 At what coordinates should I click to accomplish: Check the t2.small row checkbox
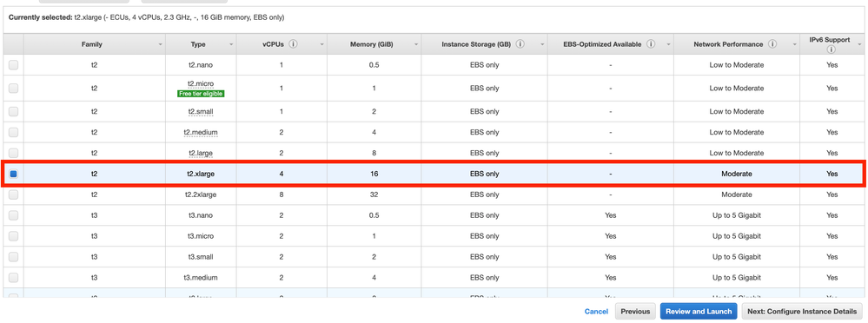pyautogui.click(x=13, y=111)
